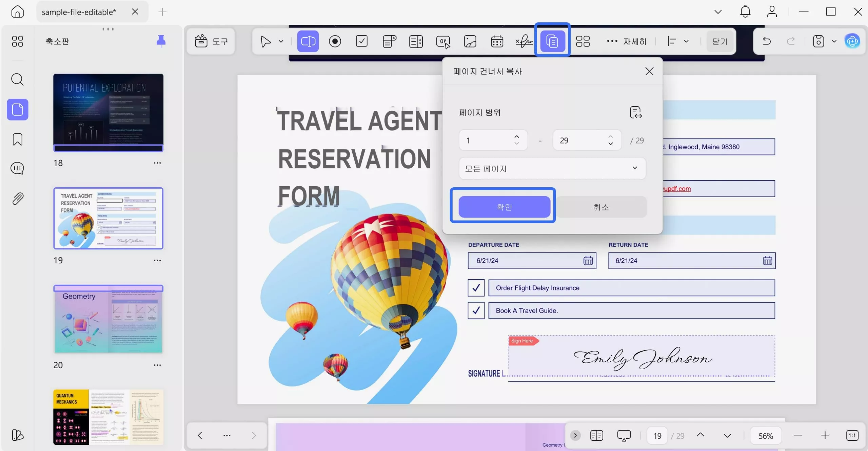Go to previous page with up chevron
Image resolution: width=868 pixels, height=451 pixels.
tap(701, 435)
